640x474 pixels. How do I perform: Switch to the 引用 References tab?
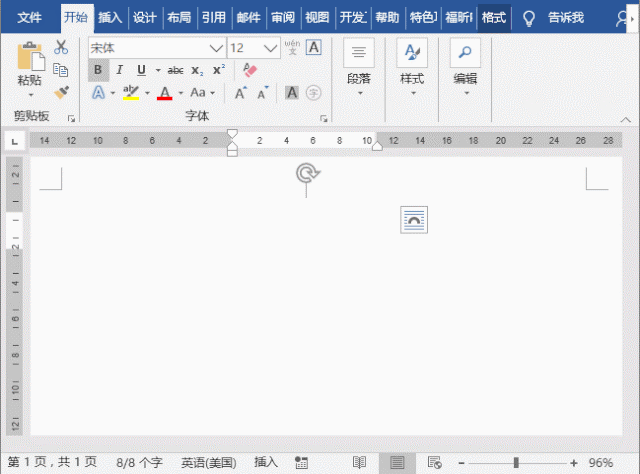click(x=214, y=18)
